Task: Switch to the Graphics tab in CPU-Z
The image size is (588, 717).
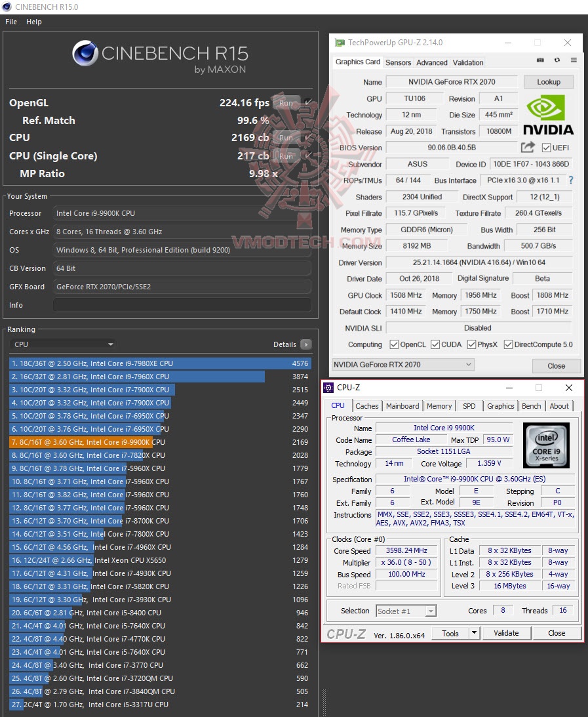Action: coord(500,406)
